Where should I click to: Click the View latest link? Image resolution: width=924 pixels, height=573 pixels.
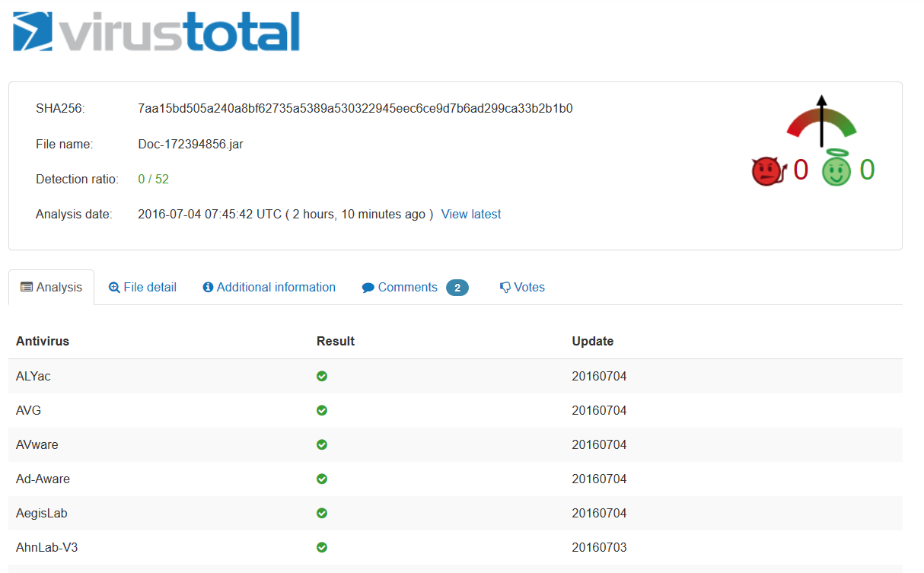[471, 214]
